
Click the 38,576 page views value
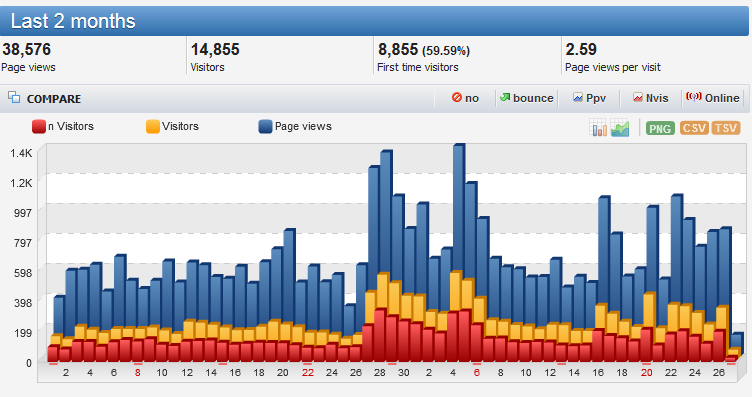(x=27, y=49)
